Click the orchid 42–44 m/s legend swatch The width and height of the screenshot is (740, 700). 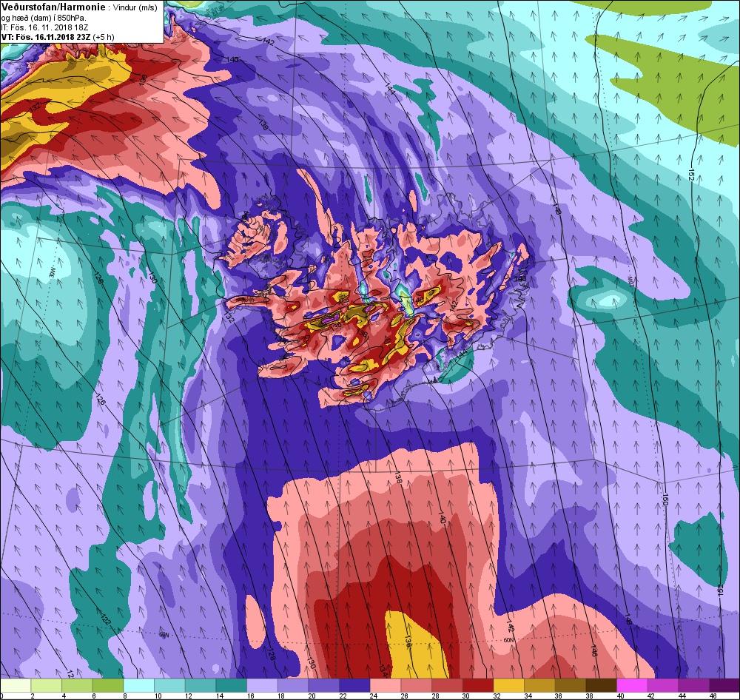[662, 685]
